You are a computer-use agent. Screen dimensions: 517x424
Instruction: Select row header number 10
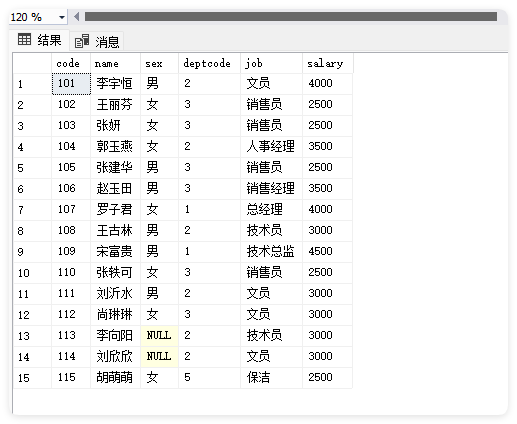[32, 273]
